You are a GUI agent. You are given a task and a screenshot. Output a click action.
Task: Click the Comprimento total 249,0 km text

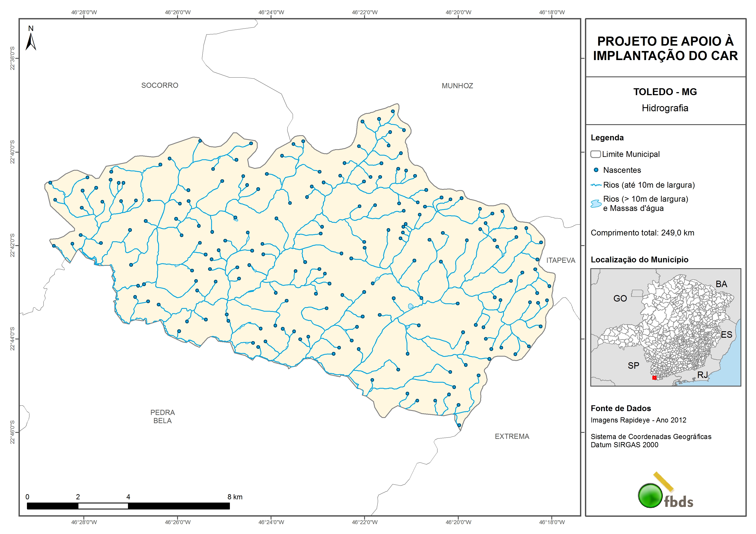pos(642,233)
